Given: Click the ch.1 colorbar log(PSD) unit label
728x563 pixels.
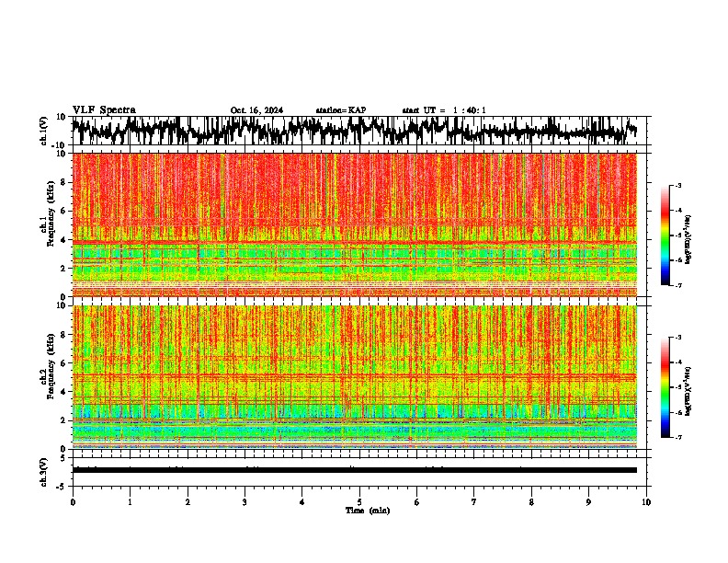Looking at the screenshot, I should click(688, 240).
